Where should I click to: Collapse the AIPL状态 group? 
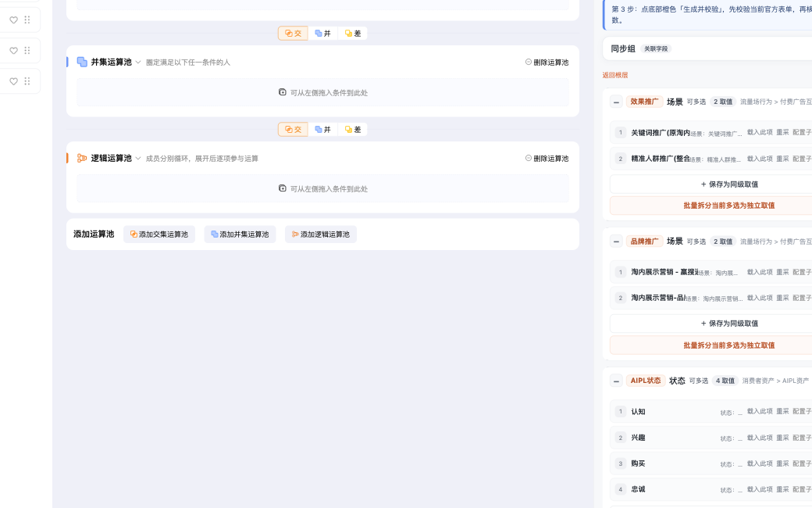tap(616, 381)
